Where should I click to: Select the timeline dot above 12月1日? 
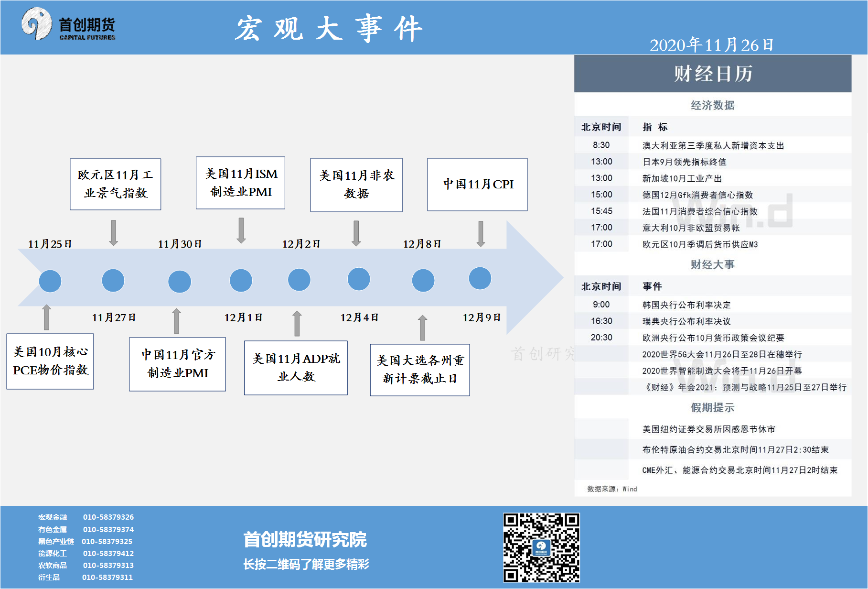[x=241, y=280]
